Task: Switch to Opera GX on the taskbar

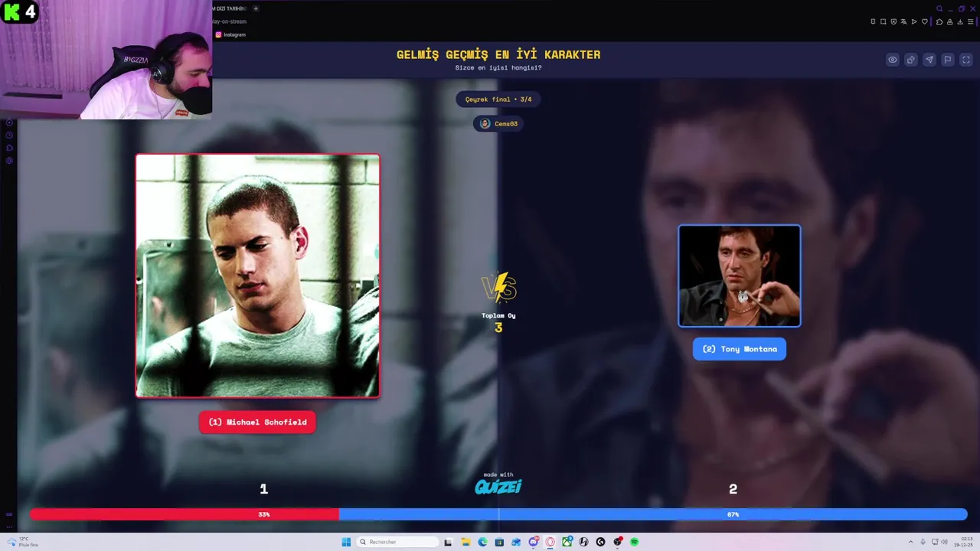Action: (550, 542)
